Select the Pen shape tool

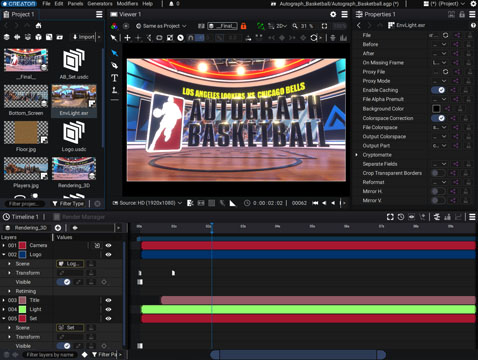point(115,65)
